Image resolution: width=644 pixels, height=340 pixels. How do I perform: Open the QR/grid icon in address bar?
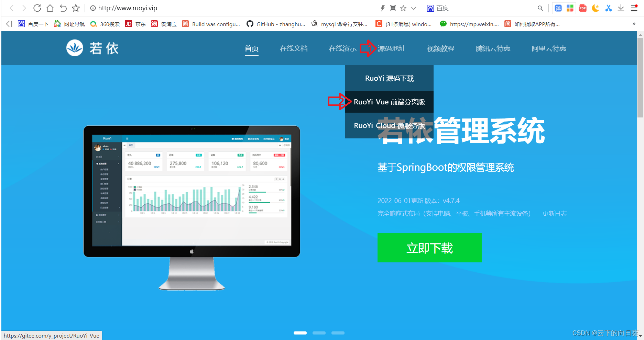point(393,8)
